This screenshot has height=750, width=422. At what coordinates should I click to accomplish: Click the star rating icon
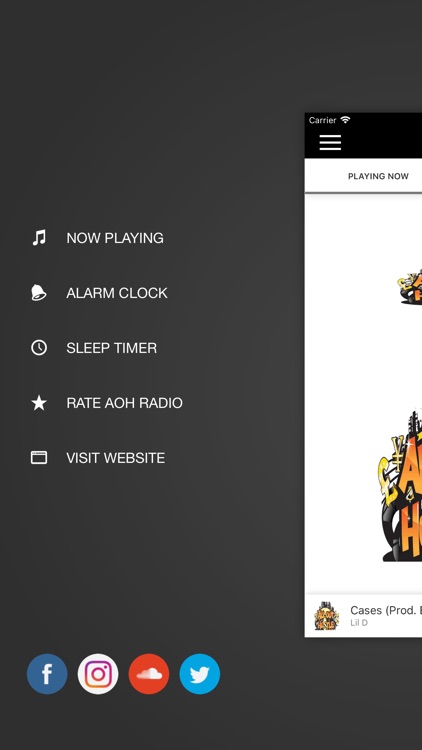click(x=39, y=403)
